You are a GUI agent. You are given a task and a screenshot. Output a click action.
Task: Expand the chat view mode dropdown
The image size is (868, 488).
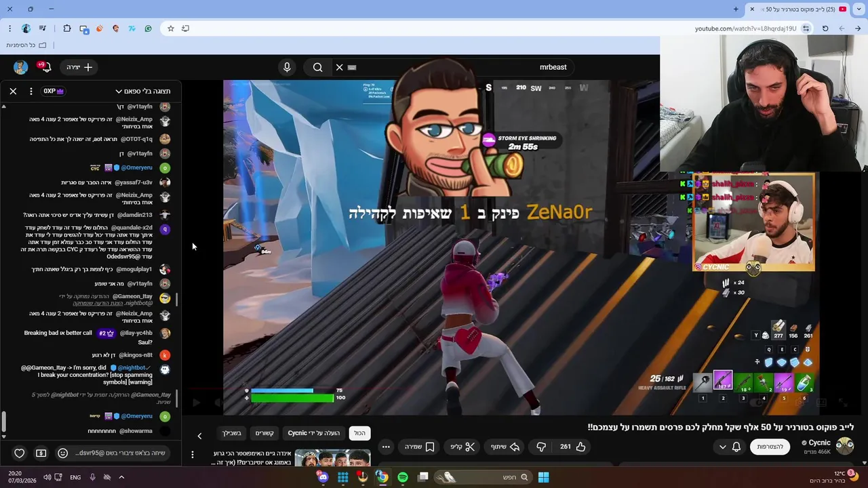(x=142, y=91)
